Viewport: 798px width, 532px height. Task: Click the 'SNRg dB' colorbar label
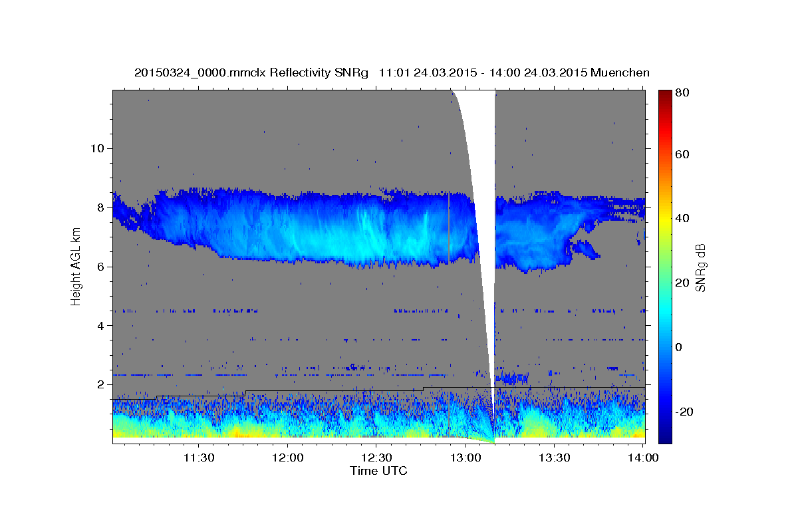[x=700, y=267]
